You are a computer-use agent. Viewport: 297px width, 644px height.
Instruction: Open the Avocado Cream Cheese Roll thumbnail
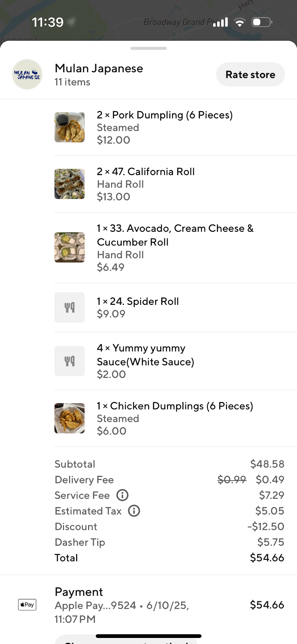(x=70, y=248)
